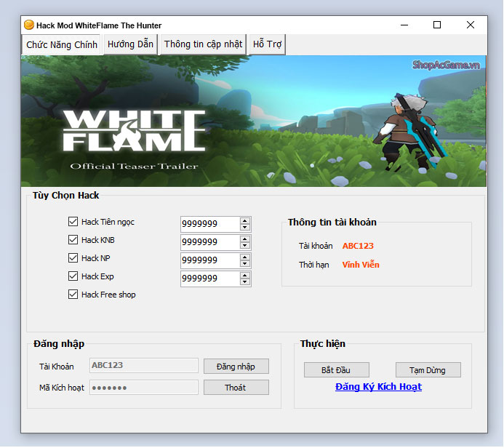This screenshot has width=504, height=448.
Task: Click the Mã Kích hoạt password field
Action: [143, 388]
